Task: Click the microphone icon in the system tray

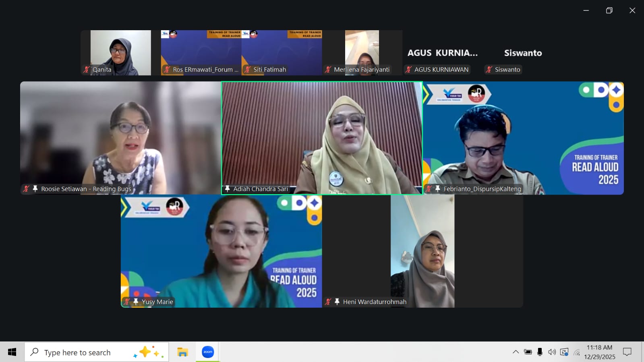Action: coord(540,352)
